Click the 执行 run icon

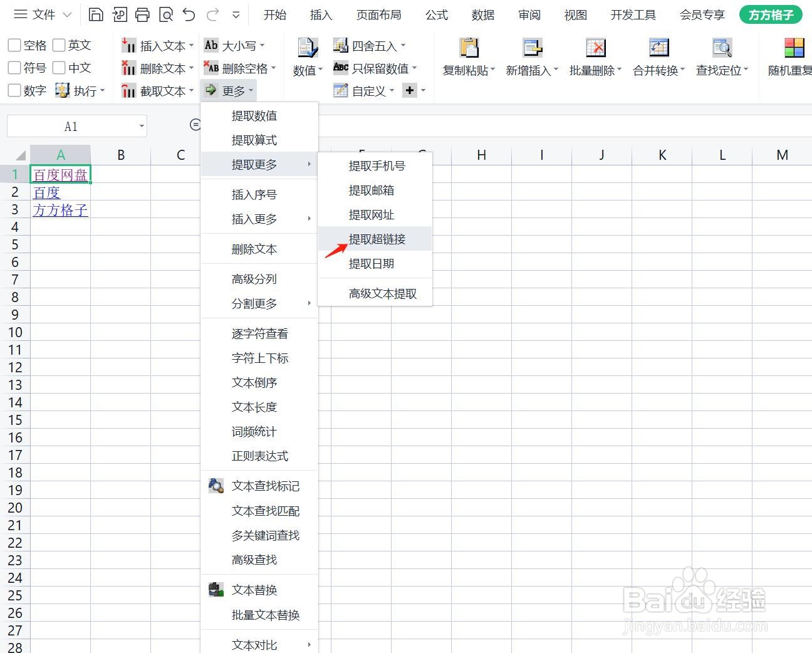tap(62, 91)
